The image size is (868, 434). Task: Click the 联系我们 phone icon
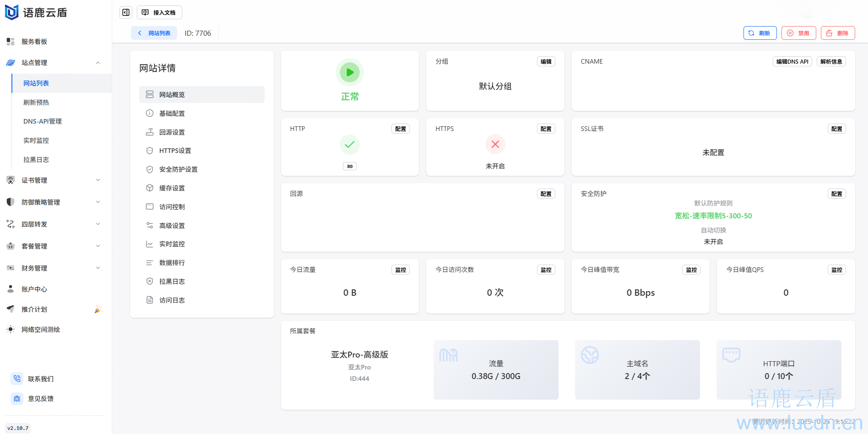[x=17, y=379]
